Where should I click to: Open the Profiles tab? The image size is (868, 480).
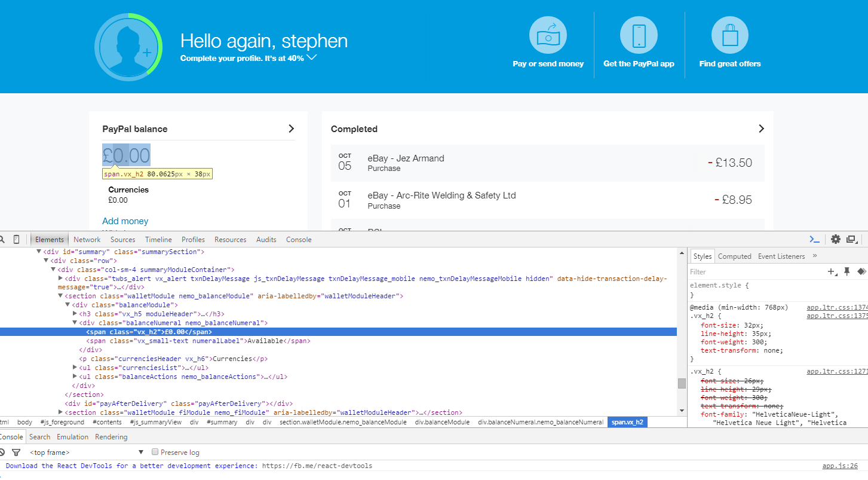pos(193,239)
